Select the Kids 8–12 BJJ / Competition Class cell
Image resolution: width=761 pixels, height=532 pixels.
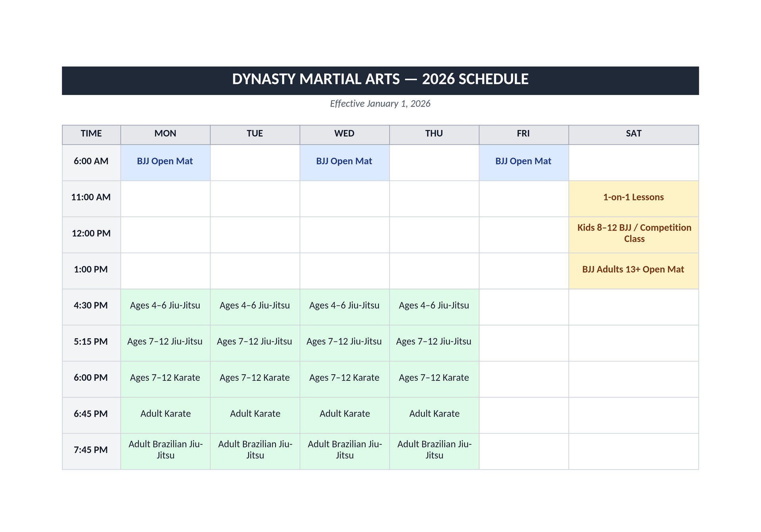[633, 235]
